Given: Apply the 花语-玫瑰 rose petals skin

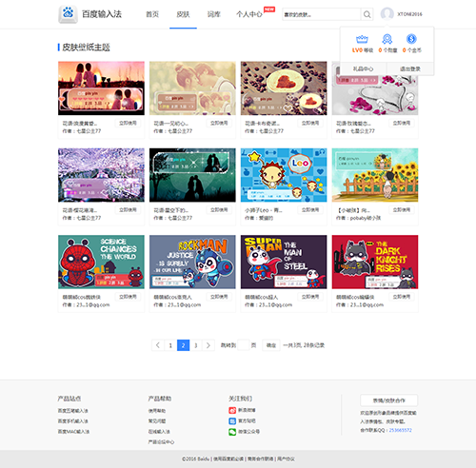Looking at the screenshot, I should [x=402, y=123].
